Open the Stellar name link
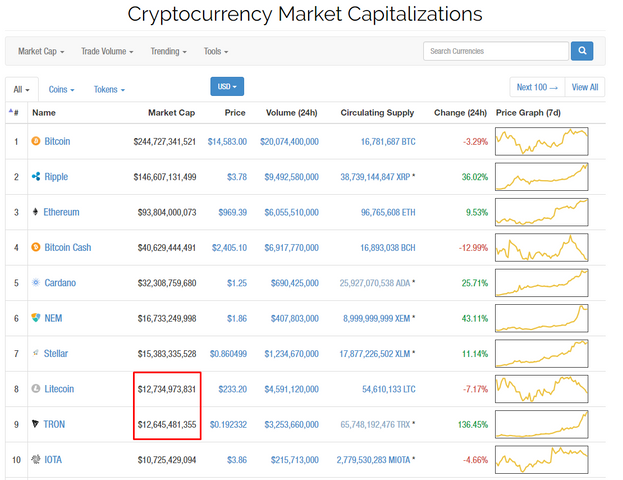Screen dimensions: 623x480 [x=56, y=354]
